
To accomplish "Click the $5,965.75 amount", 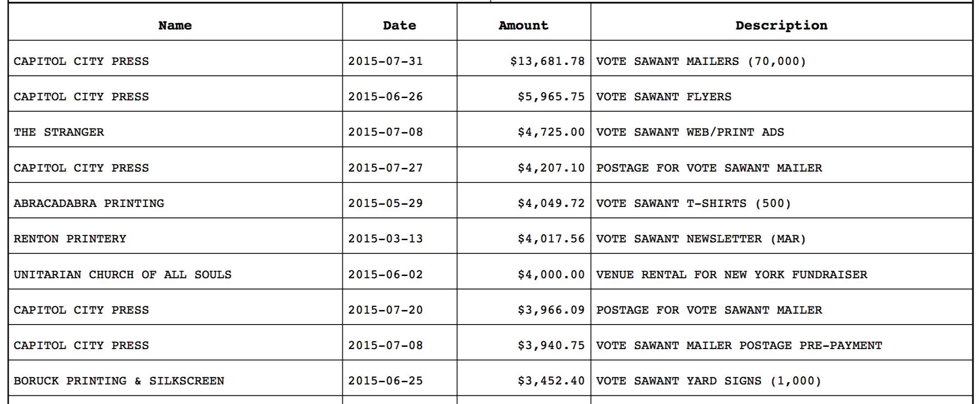I will click(551, 97).
